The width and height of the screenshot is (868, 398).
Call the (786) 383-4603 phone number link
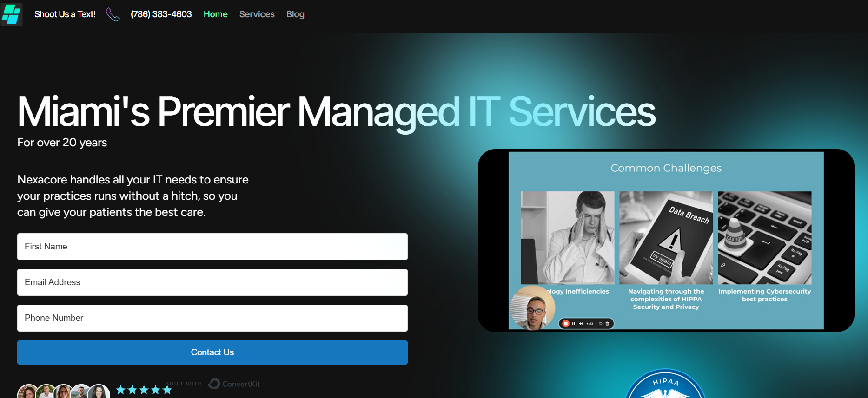(x=161, y=14)
